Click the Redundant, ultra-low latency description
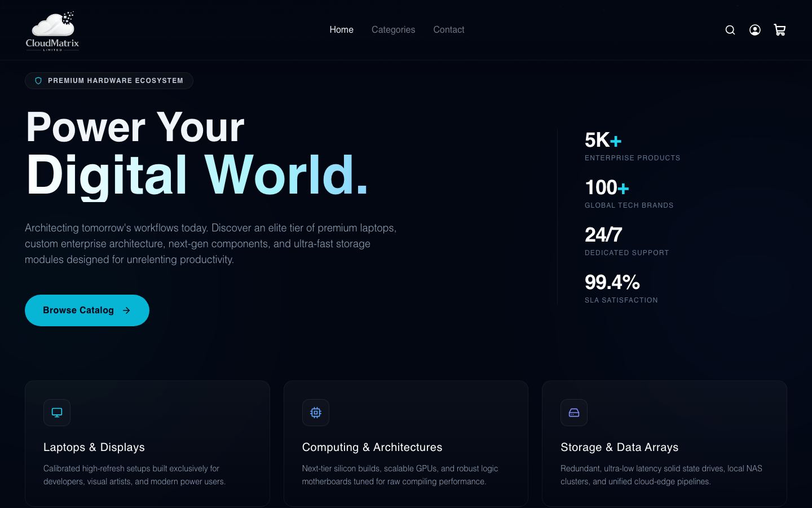 661,475
